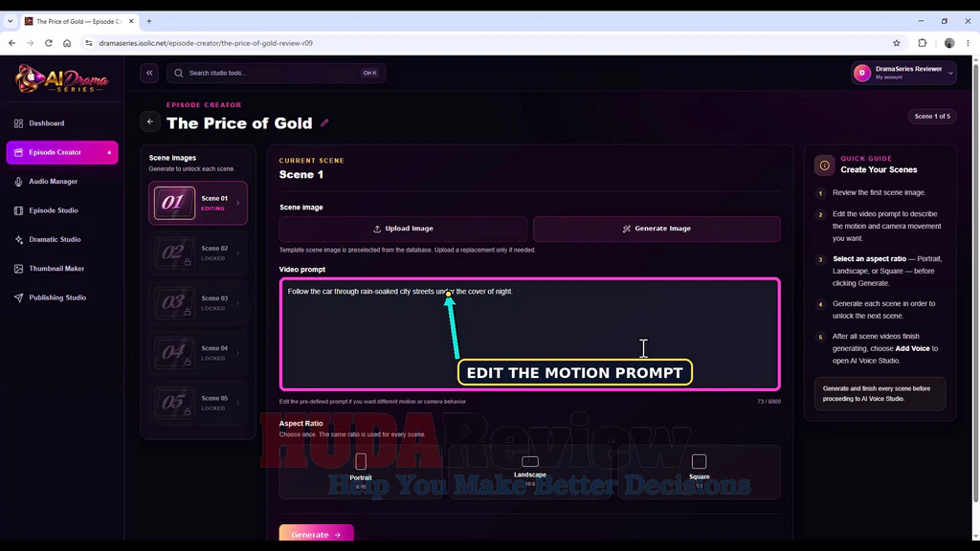Open the browser tab search dropdown
The width and height of the screenshot is (980, 551).
(10, 21)
